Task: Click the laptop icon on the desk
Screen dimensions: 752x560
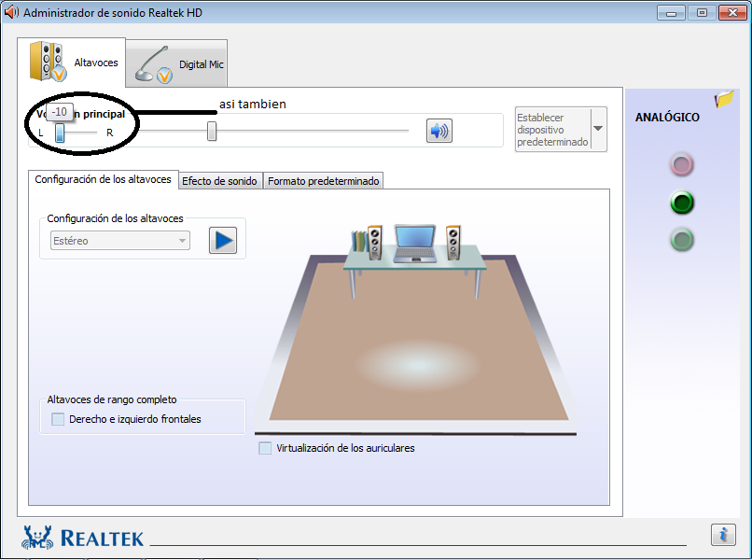Action: [415, 244]
